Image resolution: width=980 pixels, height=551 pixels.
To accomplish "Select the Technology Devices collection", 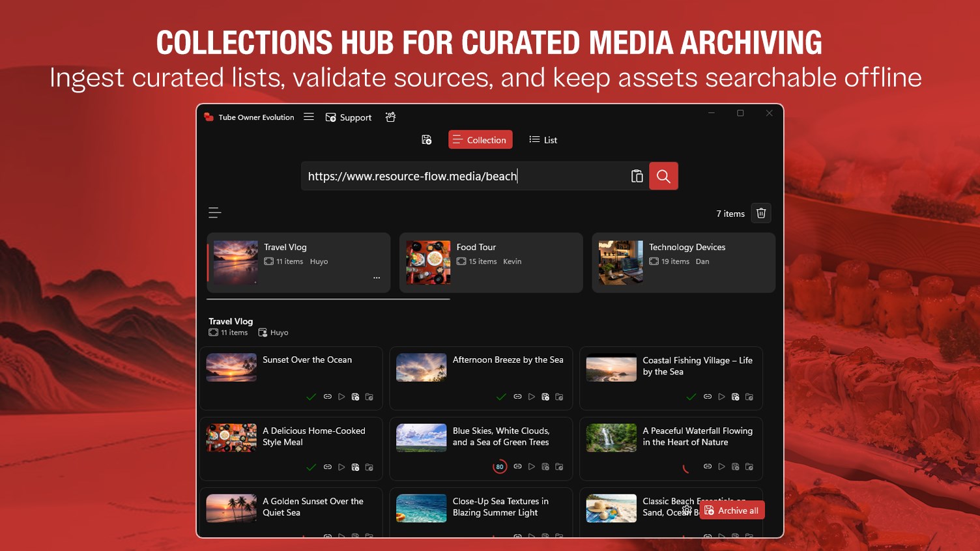I will tap(684, 262).
